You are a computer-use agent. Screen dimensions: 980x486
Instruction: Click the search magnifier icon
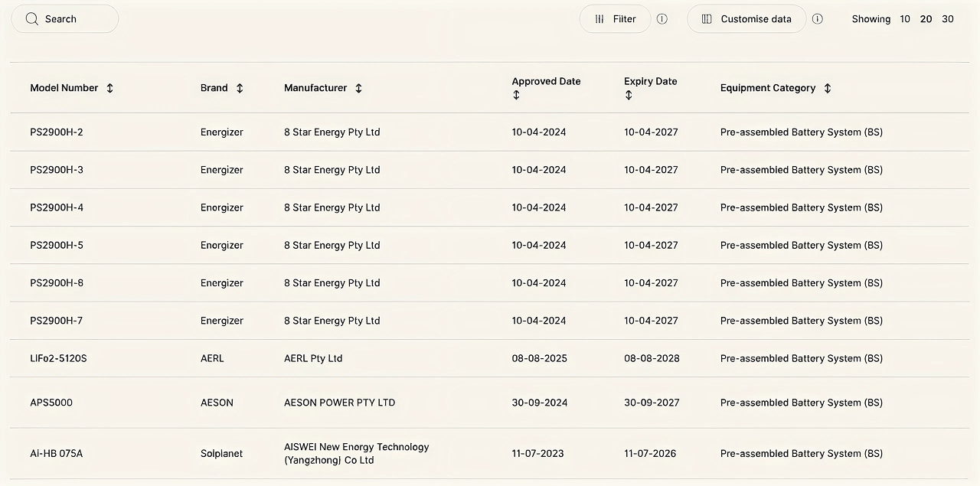[x=31, y=19]
